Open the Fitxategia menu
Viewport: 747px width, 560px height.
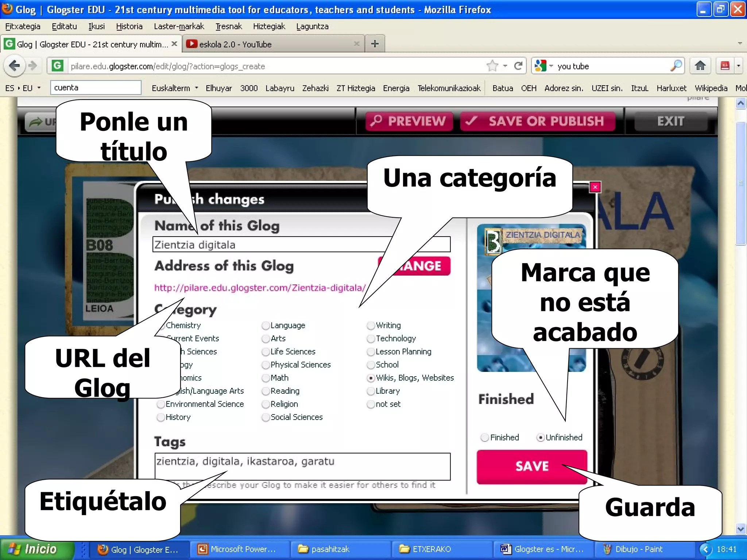click(x=23, y=26)
